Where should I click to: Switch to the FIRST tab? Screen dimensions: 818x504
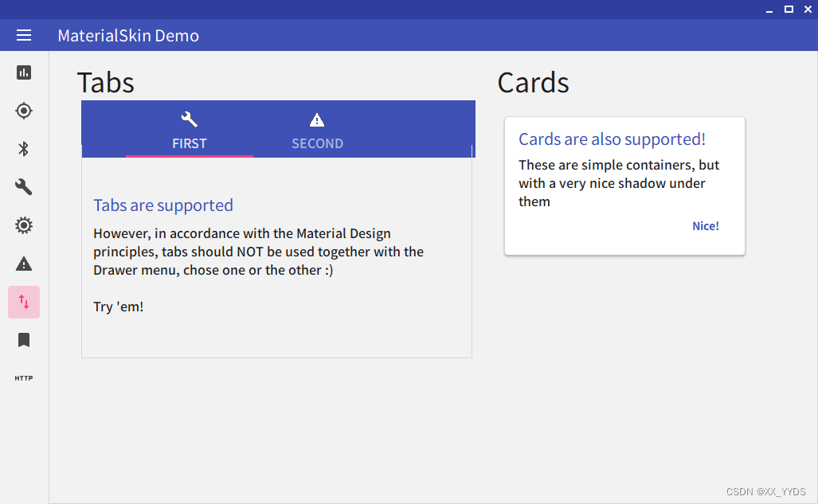(x=190, y=130)
